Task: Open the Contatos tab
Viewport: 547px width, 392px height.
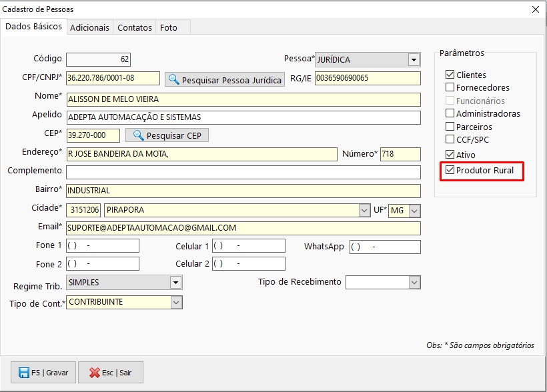Action: (x=135, y=27)
